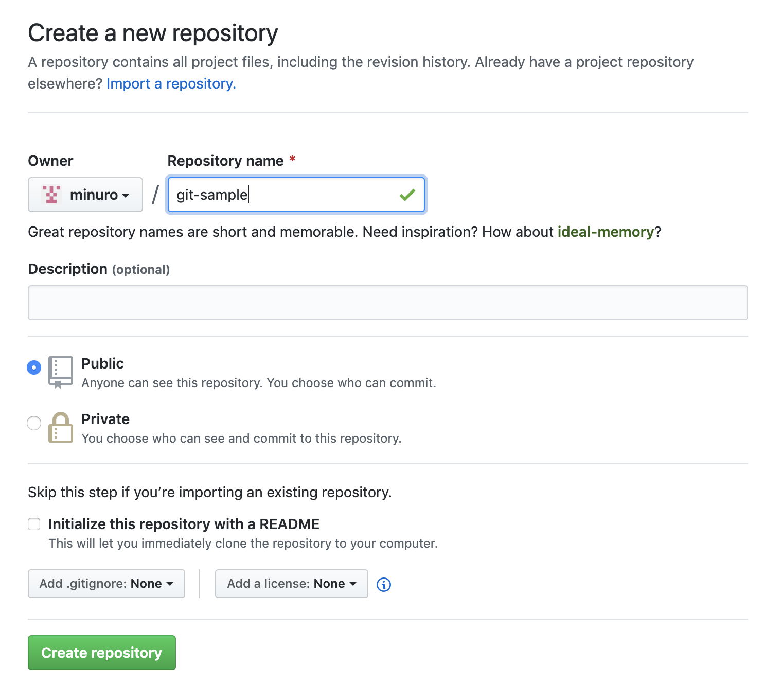Image resolution: width=782 pixels, height=700 pixels.
Task: Click the Private repository lock icon
Action: click(x=60, y=427)
